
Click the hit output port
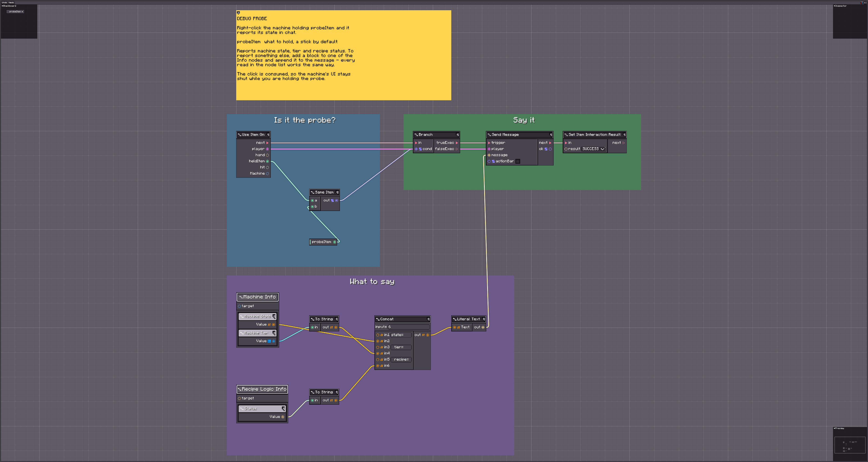coord(268,168)
